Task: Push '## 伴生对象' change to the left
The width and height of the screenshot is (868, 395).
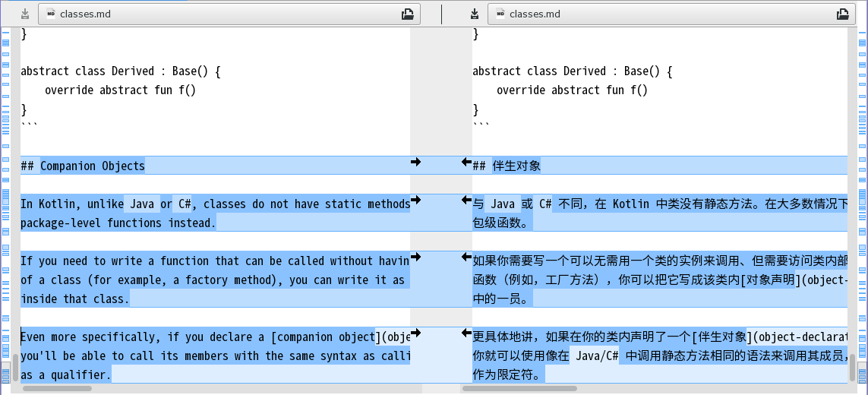Action: (466, 162)
